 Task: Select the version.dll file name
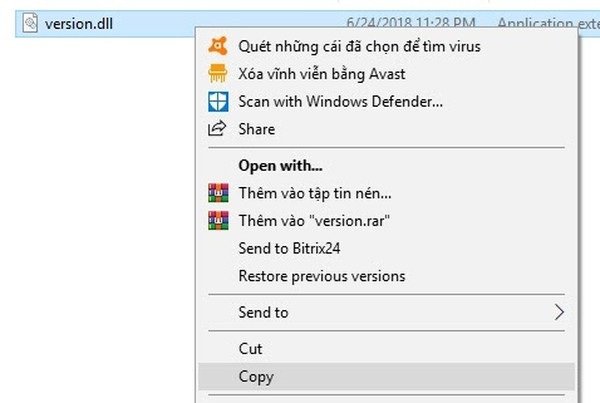pyautogui.click(x=79, y=24)
